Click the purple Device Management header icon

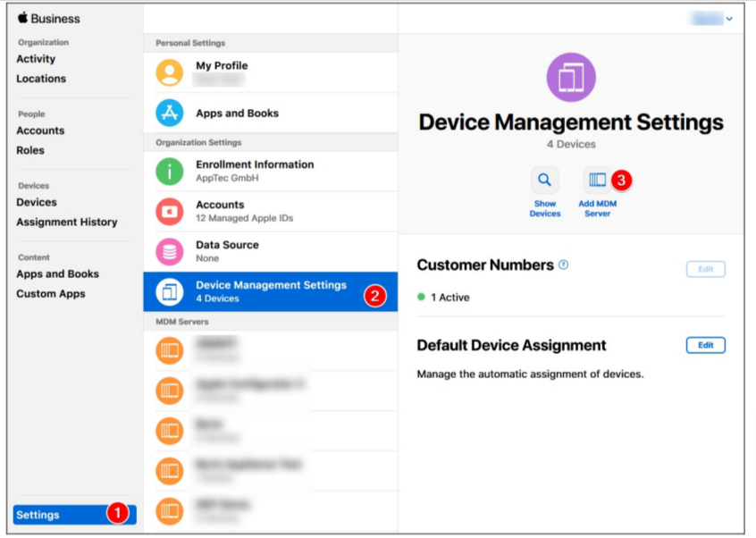pyautogui.click(x=571, y=78)
